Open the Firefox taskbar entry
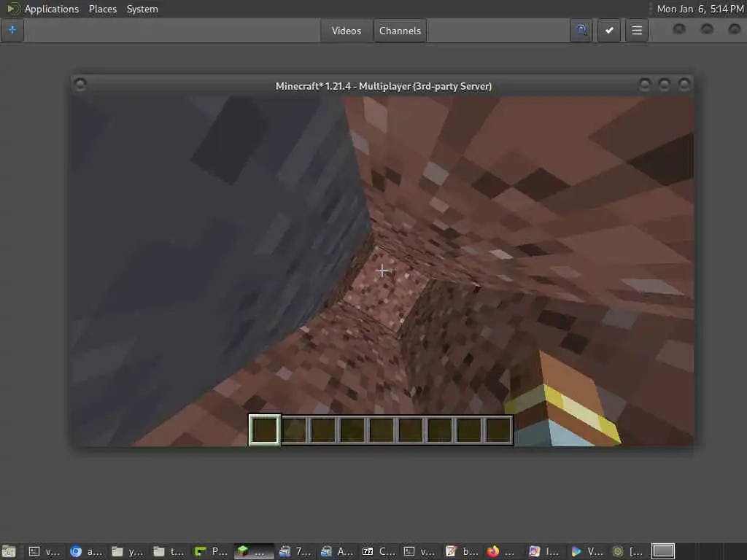 coord(502,551)
